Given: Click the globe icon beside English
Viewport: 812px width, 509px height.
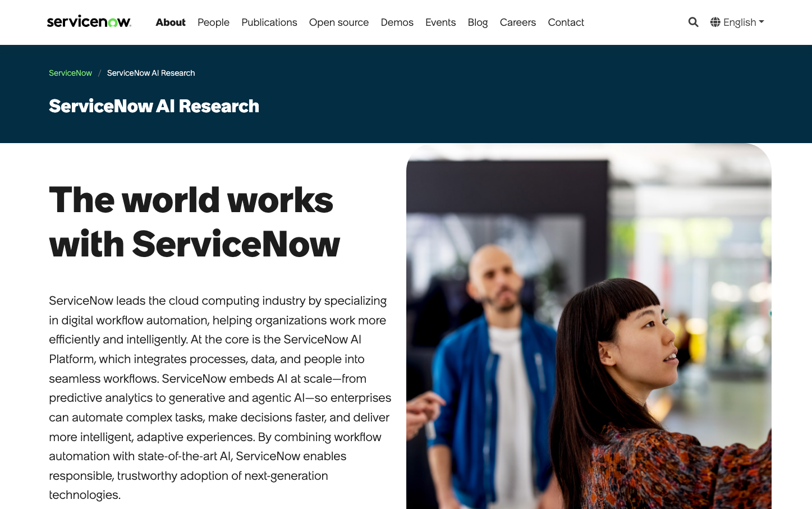Looking at the screenshot, I should [715, 22].
